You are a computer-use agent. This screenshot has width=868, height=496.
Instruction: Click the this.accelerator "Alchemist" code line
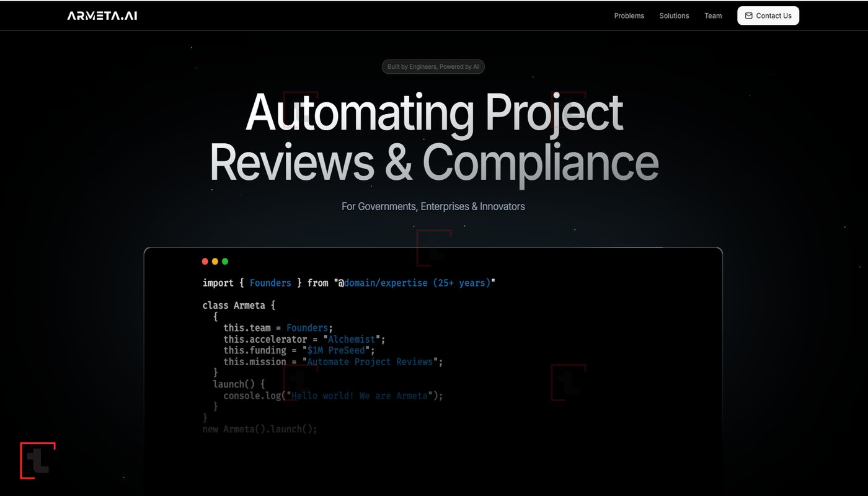tap(304, 339)
